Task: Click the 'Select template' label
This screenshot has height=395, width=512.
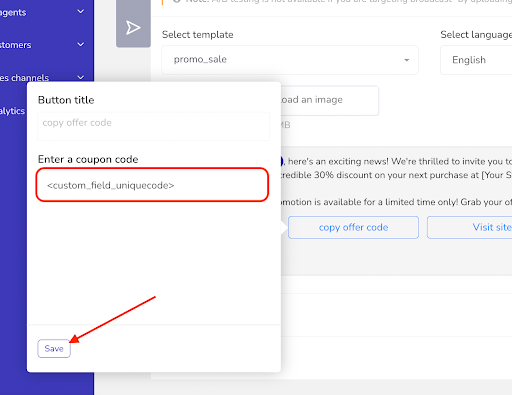Action: point(198,35)
